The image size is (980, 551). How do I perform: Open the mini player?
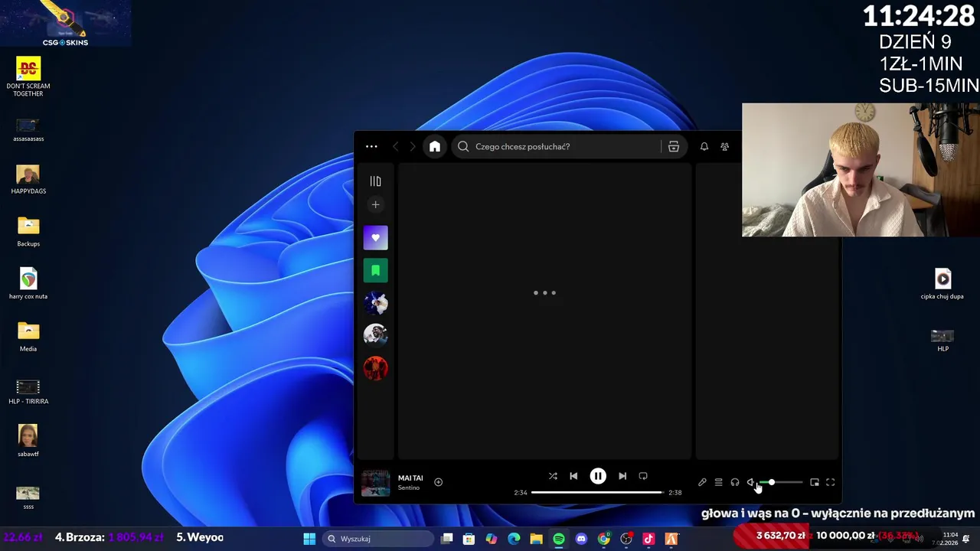coord(815,482)
